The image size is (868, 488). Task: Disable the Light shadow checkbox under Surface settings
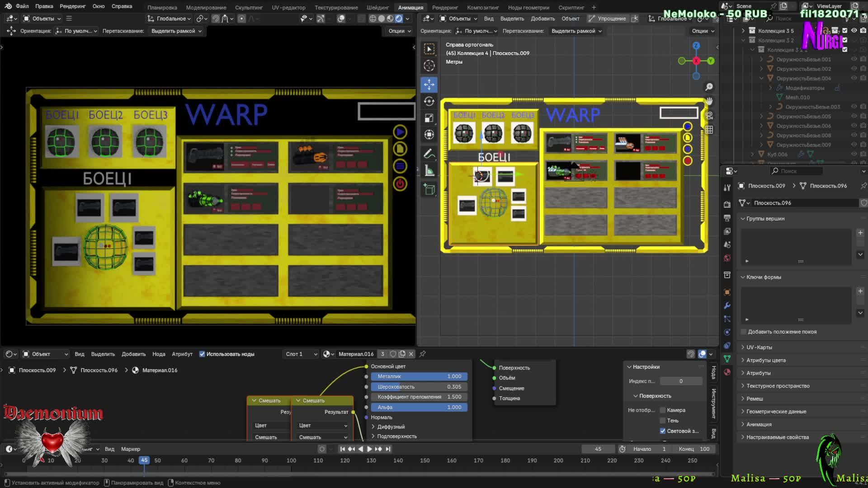[x=663, y=431]
